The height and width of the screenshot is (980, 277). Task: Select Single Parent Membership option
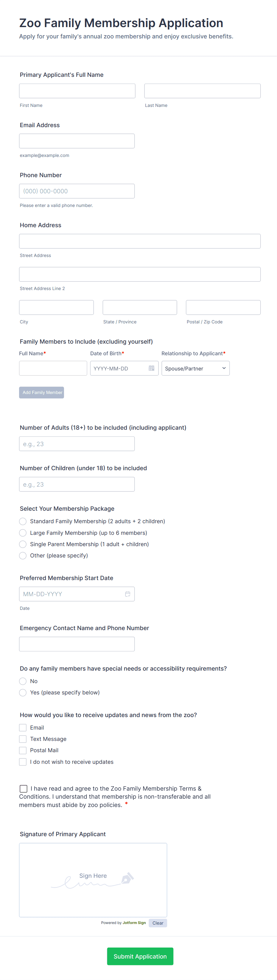pos(22,544)
